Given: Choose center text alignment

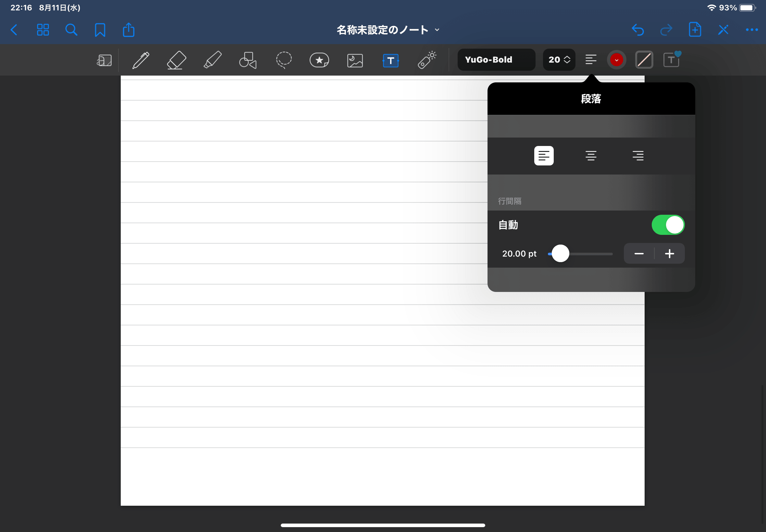Looking at the screenshot, I should coord(591,156).
